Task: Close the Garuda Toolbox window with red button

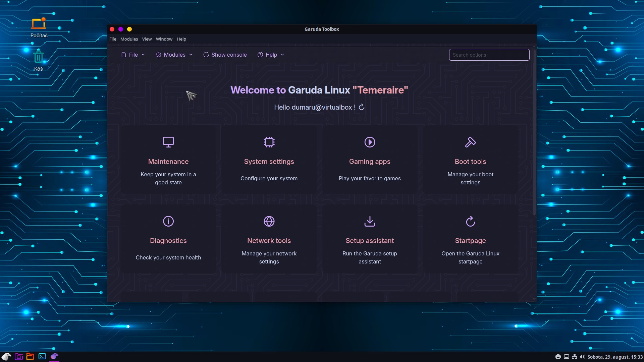Action: (x=112, y=29)
